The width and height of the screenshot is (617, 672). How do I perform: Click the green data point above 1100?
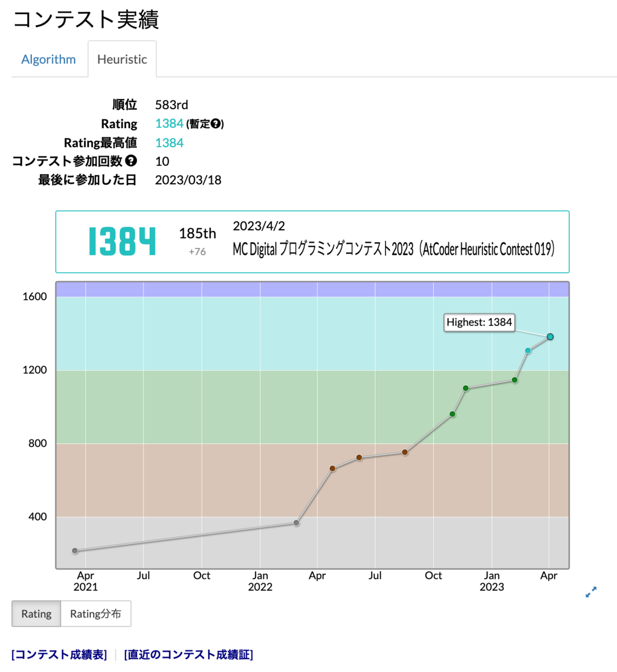coord(466,388)
